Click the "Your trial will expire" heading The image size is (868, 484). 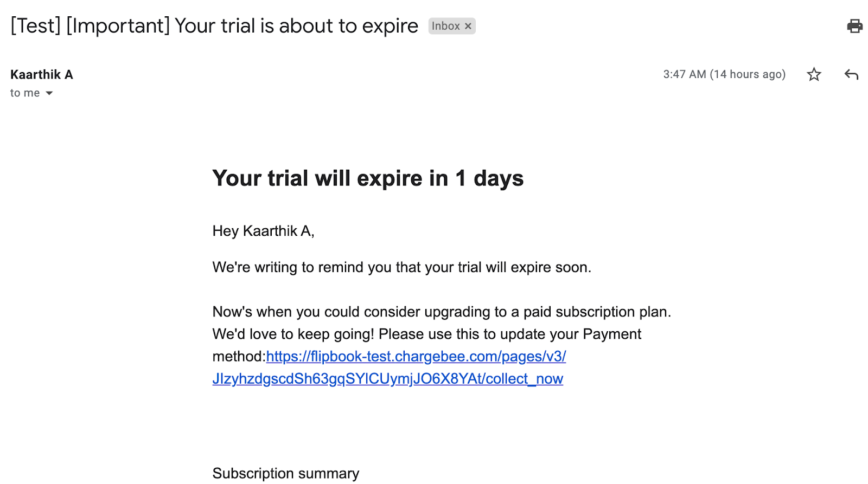click(x=368, y=178)
